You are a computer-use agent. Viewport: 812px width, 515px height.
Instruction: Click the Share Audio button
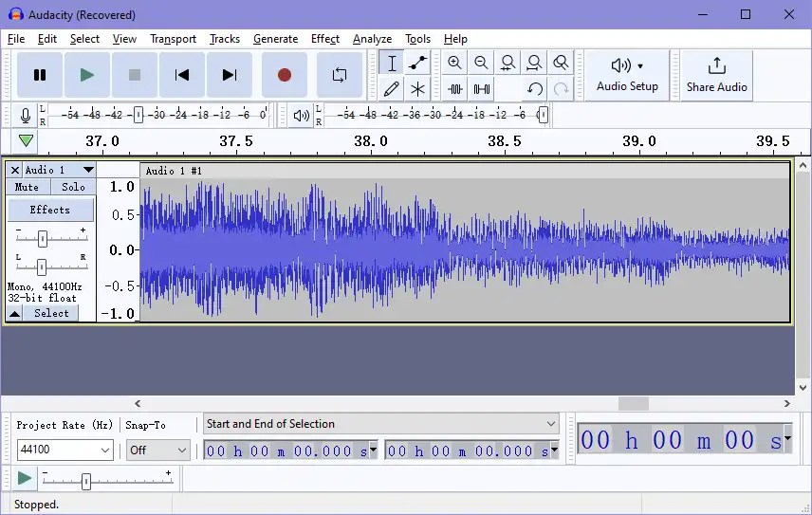pyautogui.click(x=717, y=76)
